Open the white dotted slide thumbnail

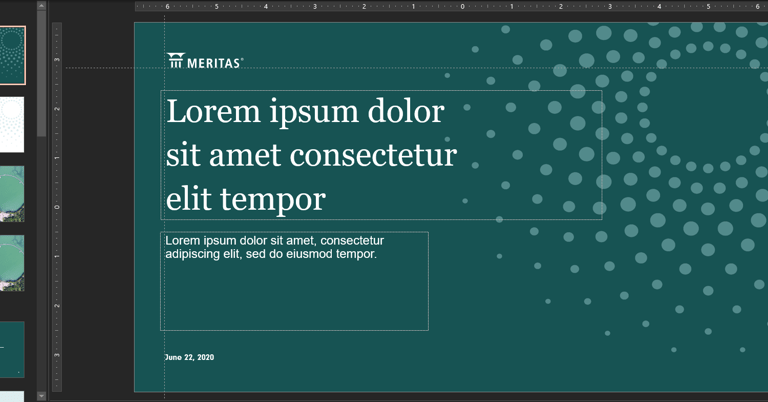(x=12, y=125)
